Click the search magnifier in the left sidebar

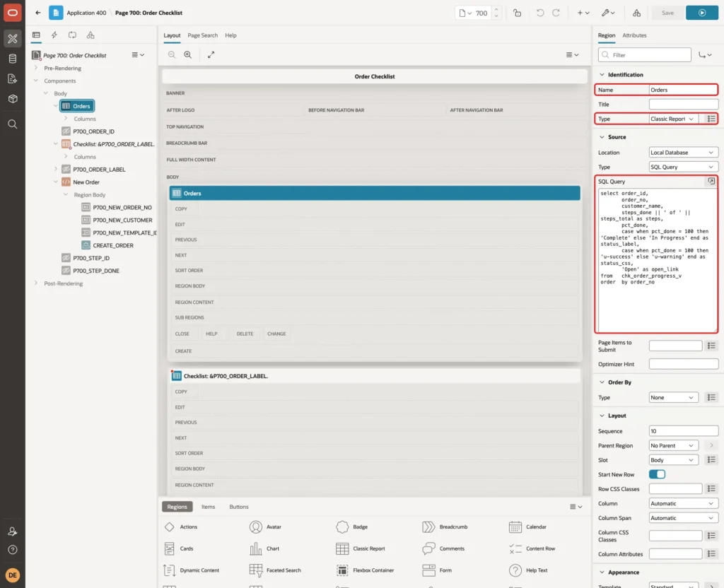click(x=13, y=124)
